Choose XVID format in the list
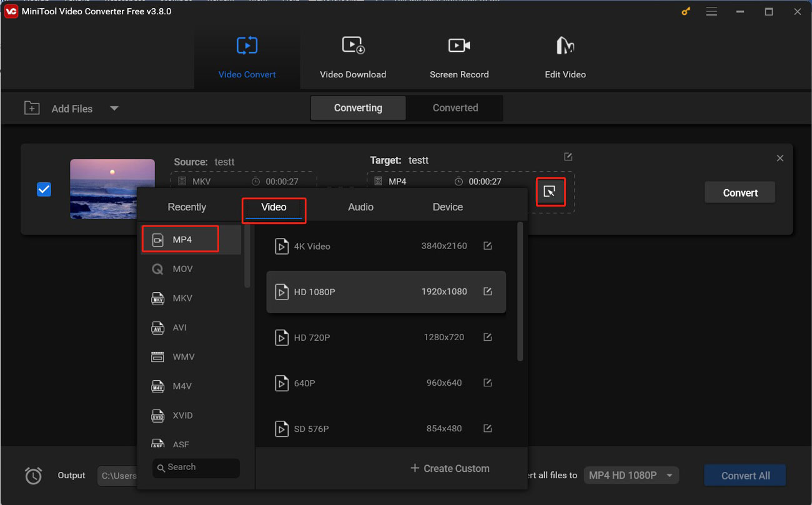The width and height of the screenshot is (812, 505). pos(191,416)
